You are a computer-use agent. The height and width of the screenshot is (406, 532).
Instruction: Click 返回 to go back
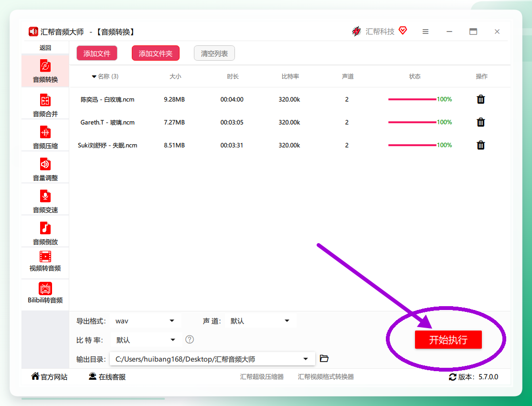point(45,48)
